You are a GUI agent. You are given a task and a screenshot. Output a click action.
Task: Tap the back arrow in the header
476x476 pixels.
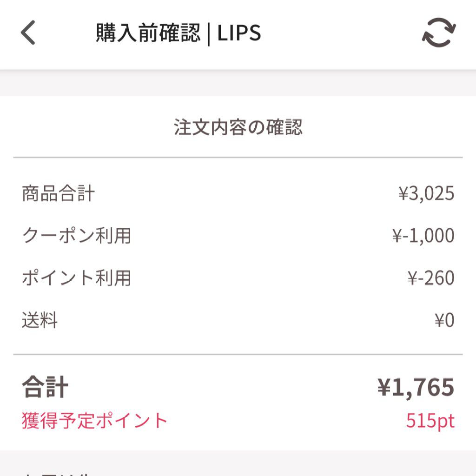(x=28, y=33)
